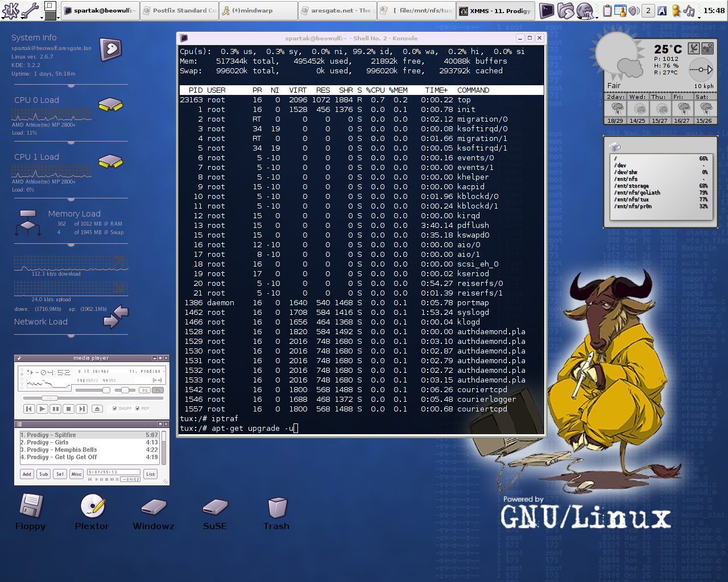Click the desktop number 2 indicator
The width and height of the screenshot is (728, 582).
648,10
